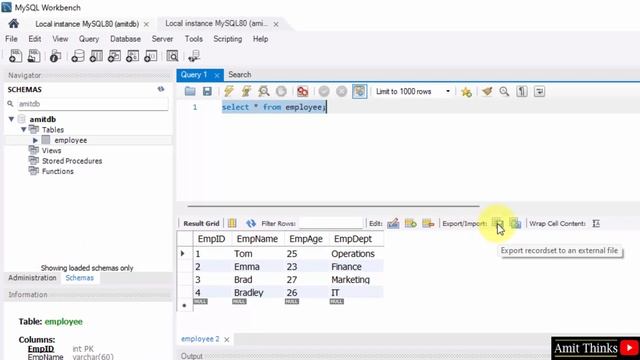
Task: Create a new function icon
Action: click(151, 56)
